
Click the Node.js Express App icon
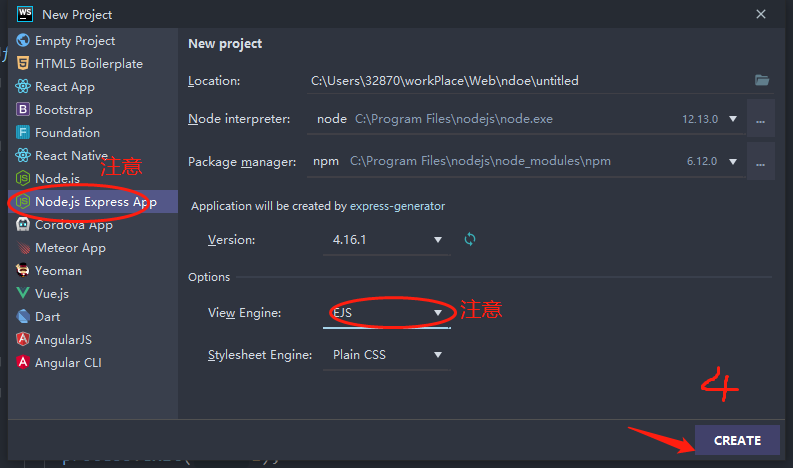pos(23,201)
